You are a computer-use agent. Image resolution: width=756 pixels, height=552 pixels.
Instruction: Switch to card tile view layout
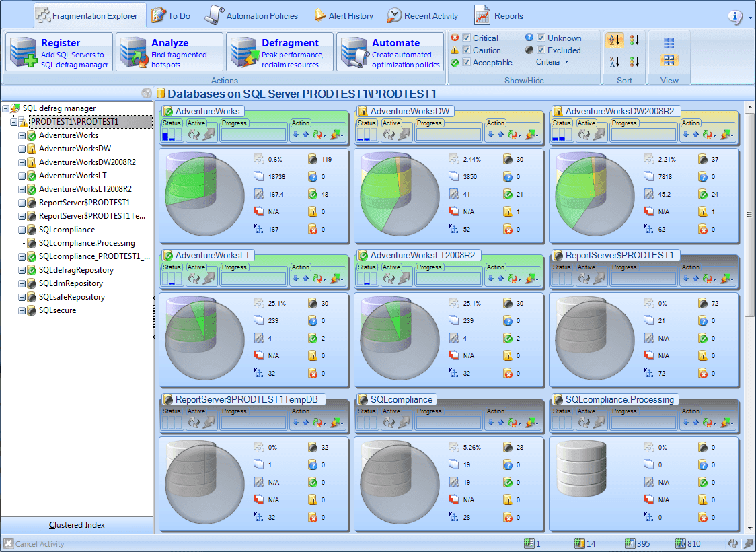coord(669,61)
